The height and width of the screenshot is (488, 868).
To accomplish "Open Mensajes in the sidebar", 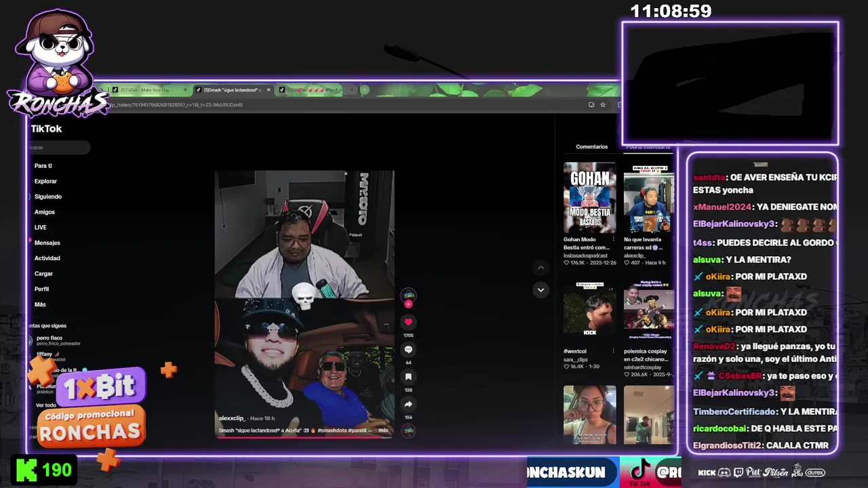I will tap(47, 243).
